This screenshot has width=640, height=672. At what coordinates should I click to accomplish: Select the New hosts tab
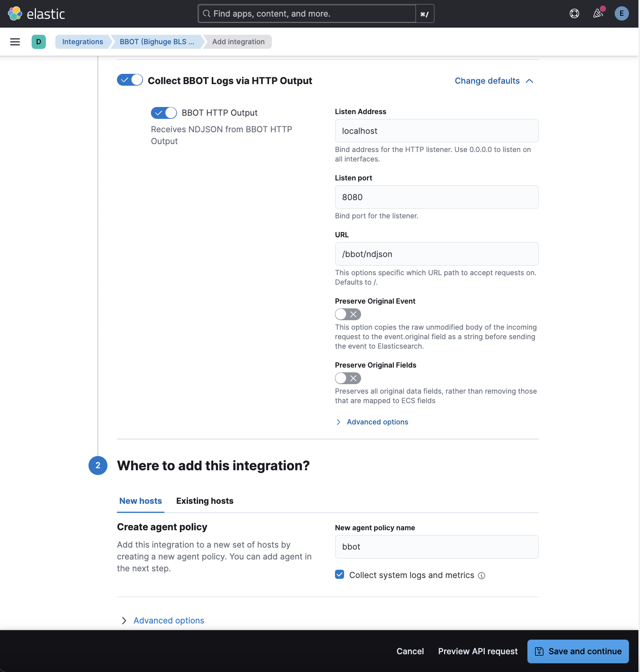141,501
